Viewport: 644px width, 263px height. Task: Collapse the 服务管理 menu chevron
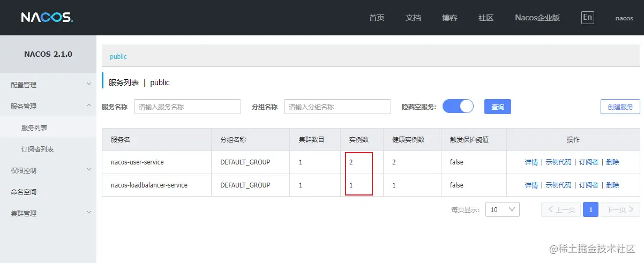89,106
